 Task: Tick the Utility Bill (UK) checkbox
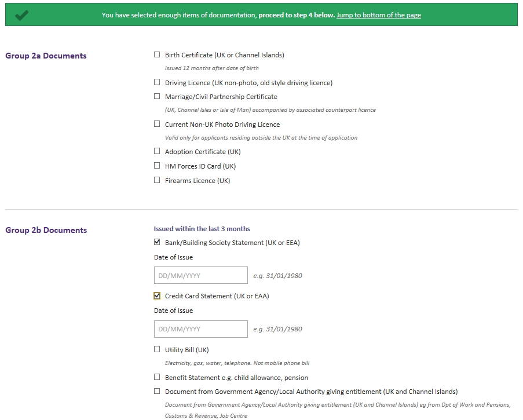click(157, 349)
